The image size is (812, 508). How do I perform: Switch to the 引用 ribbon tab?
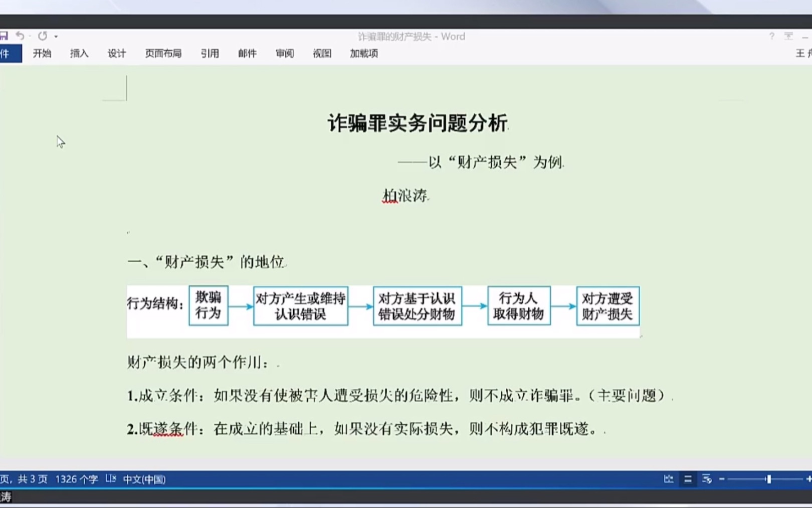(210, 53)
